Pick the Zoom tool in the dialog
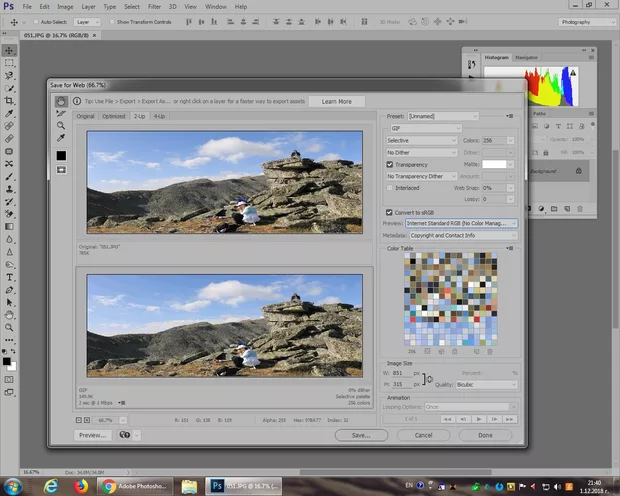The height and width of the screenshot is (496, 620). pyautogui.click(x=61, y=126)
